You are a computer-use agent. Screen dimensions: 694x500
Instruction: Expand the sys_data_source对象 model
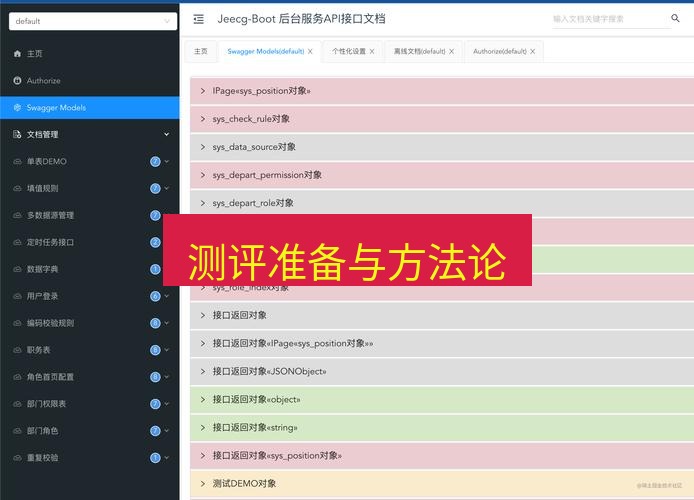pos(442,147)
